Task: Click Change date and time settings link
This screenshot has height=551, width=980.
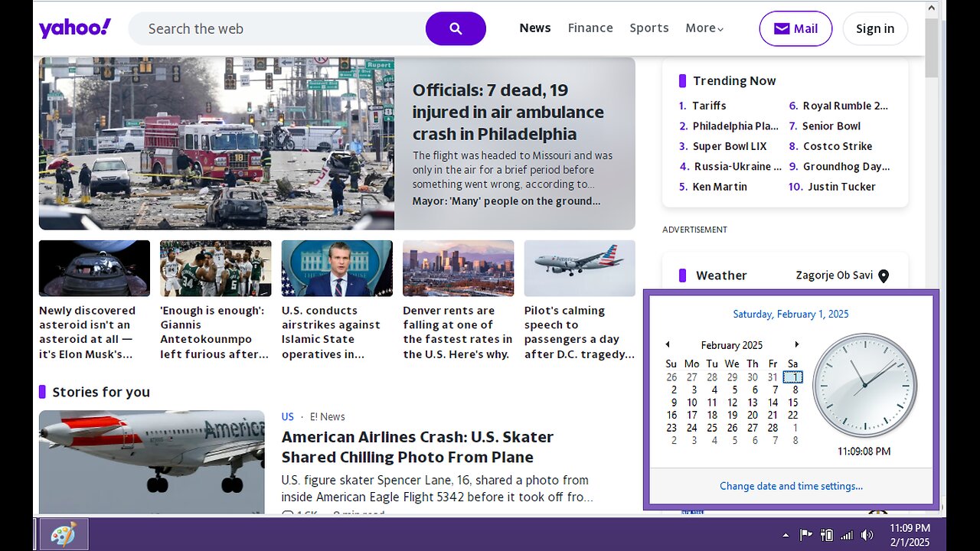Action: [791, 486]
